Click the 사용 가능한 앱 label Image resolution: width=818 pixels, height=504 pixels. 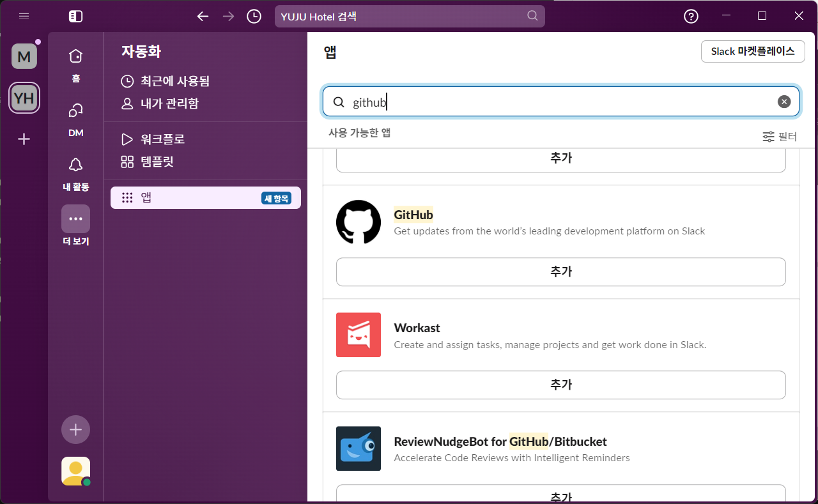[359, 133]
